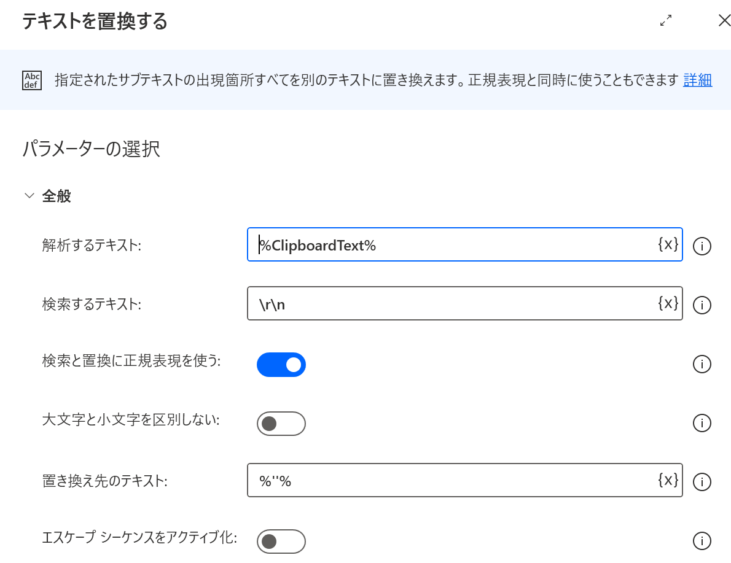Click the \r\n search text field
This screenshot has height=563, width=731.
(465, 303)
